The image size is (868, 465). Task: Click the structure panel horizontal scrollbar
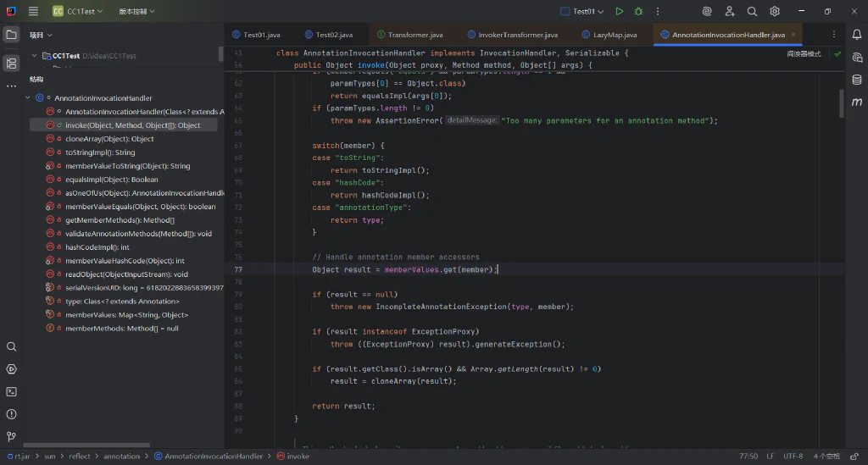(86, 445)
